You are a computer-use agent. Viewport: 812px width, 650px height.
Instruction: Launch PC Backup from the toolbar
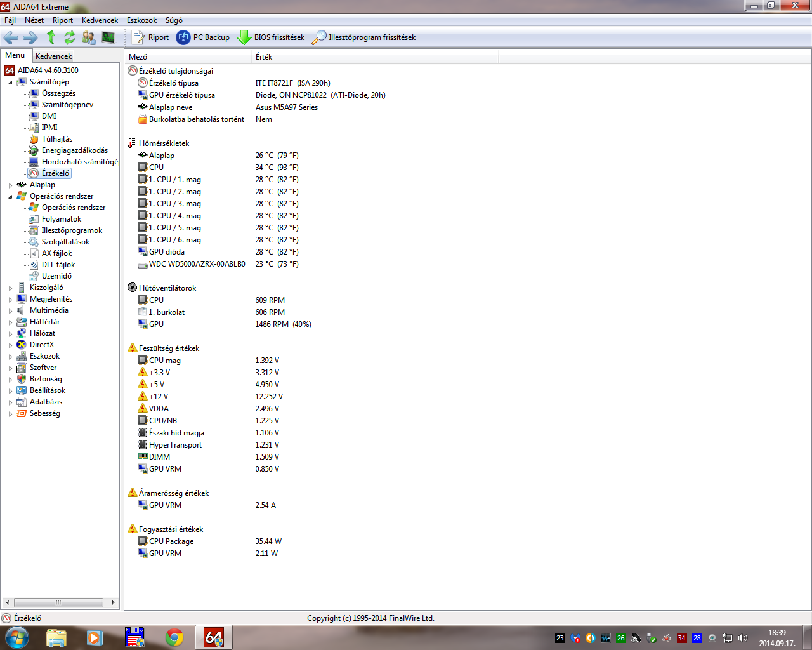tap(203, 37)
